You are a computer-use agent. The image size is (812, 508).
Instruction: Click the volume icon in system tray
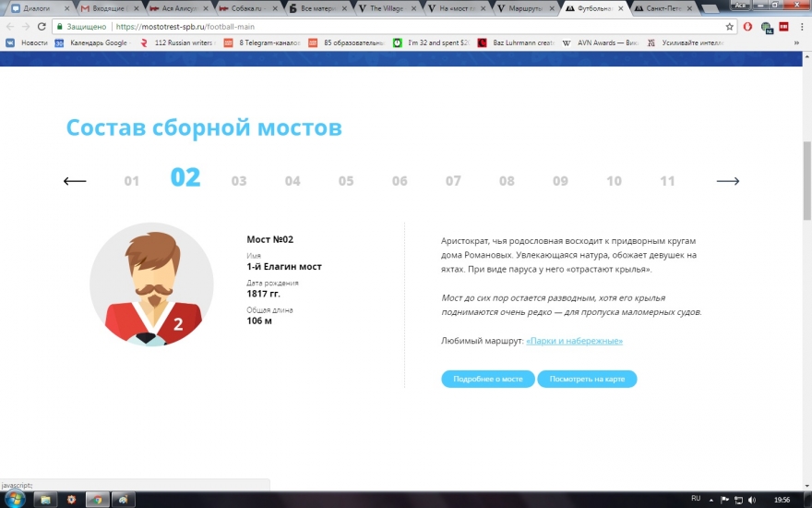click(753, 499)
